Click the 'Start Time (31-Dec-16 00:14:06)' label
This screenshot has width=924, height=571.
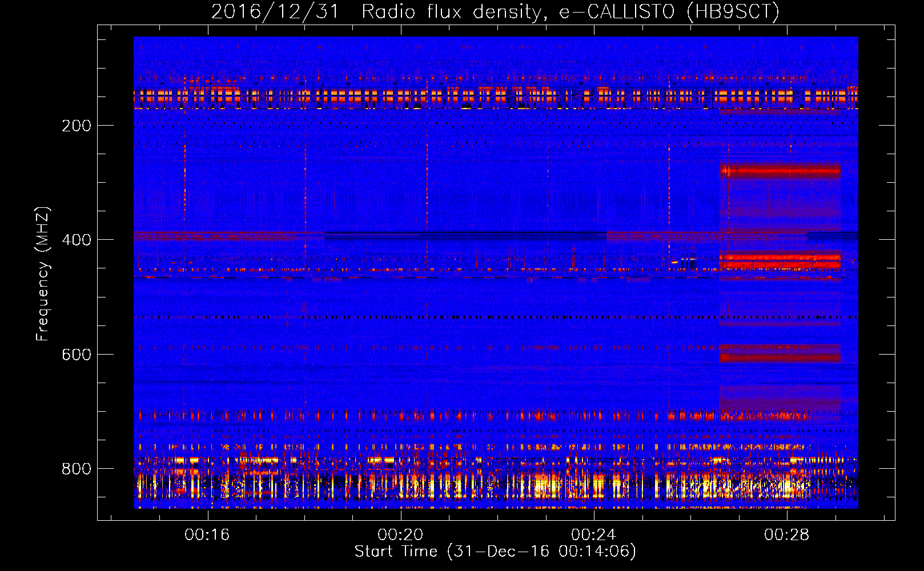point(495,552)
